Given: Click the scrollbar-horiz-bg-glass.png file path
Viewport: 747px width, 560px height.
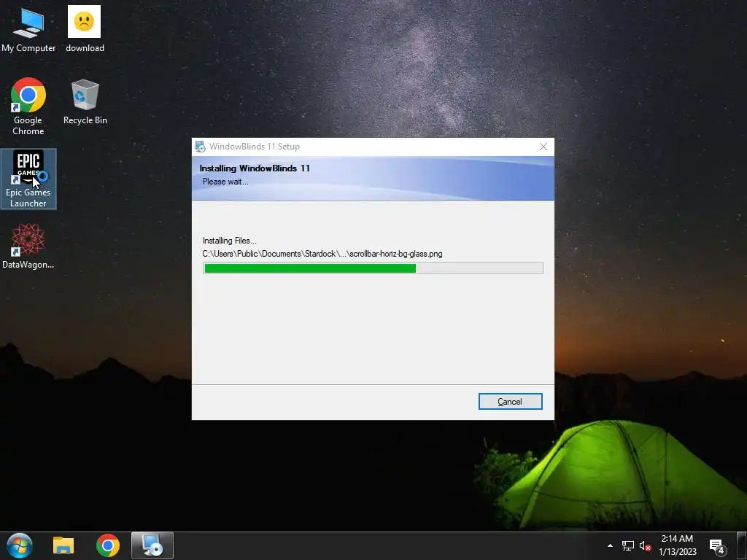Looking at the screenshot, I should (322, 254).
